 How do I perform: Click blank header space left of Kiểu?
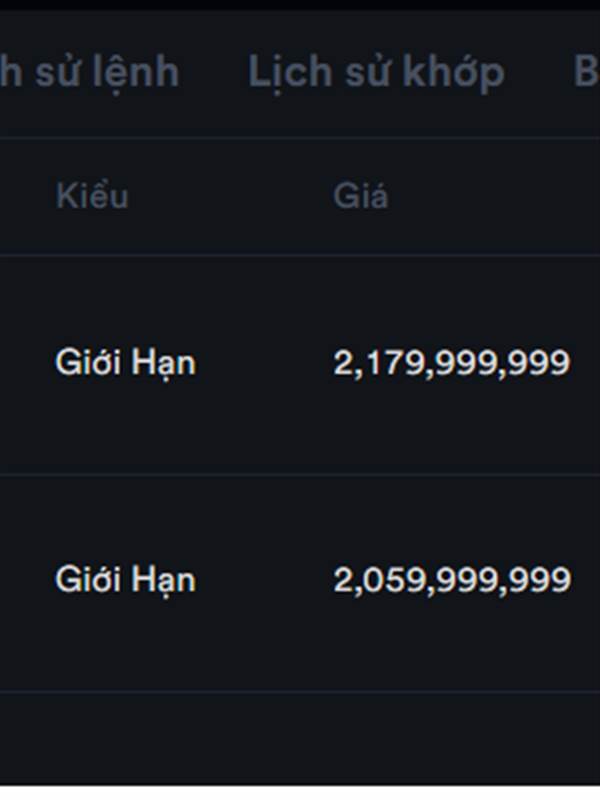pyautogui.click(x=26, y=196)
